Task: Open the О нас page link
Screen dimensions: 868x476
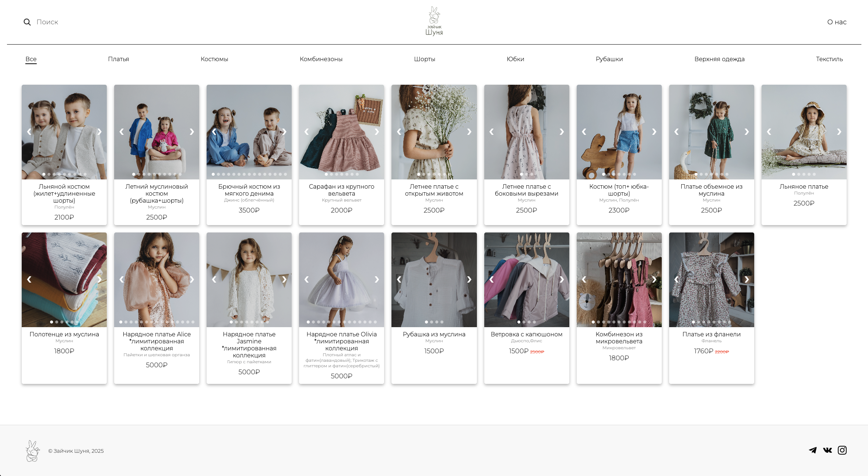Action: 837,22
